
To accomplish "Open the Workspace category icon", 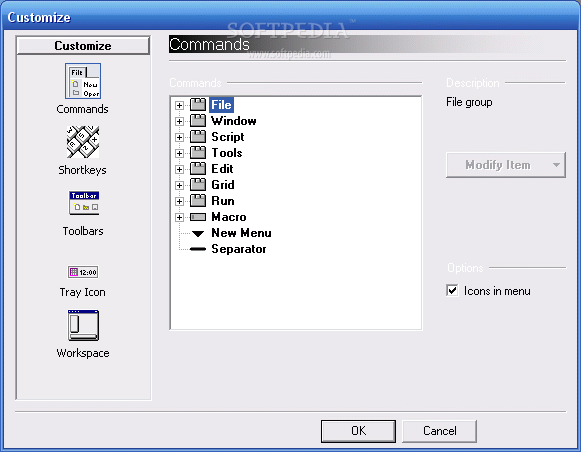I will [x=83, y=325].
